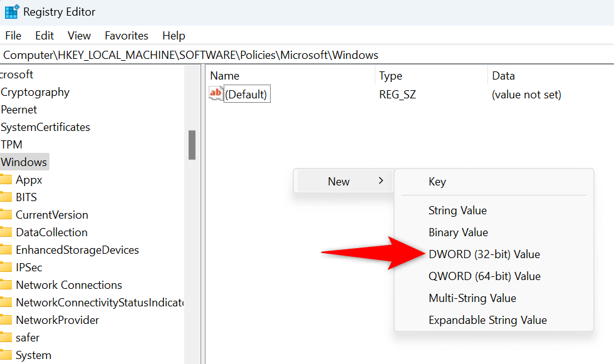Select QWORD (64-bit) Value option

coord(484,276)
